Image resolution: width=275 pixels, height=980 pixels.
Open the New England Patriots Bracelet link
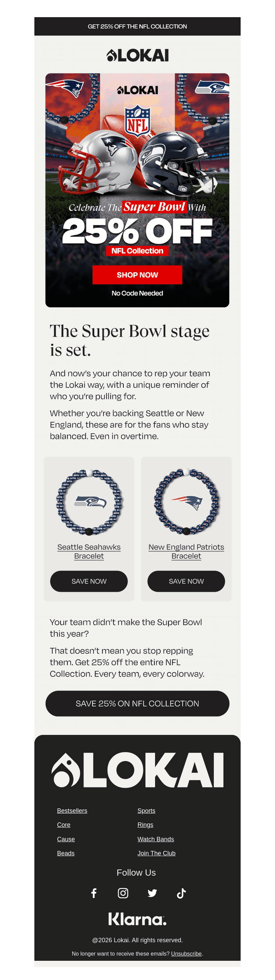point(186,551)
